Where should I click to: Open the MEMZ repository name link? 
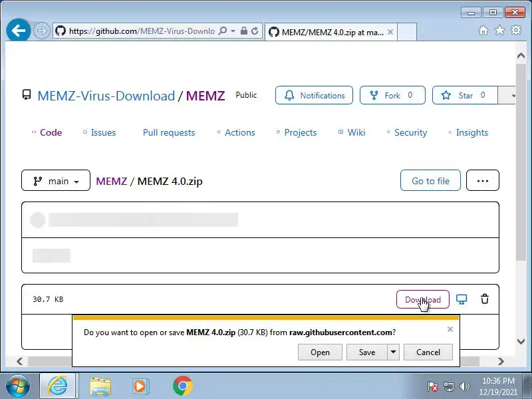205,96
